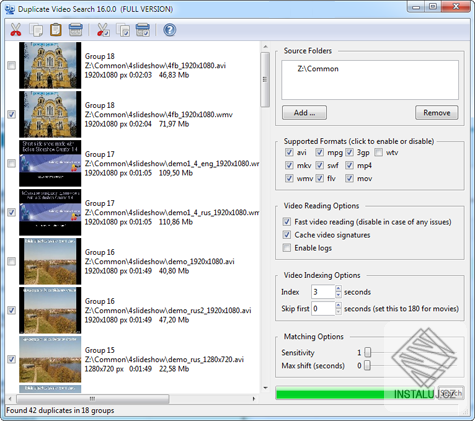Click the list's scroll up arrow
The image size is (475, 421).
click(x=265, y=47)
